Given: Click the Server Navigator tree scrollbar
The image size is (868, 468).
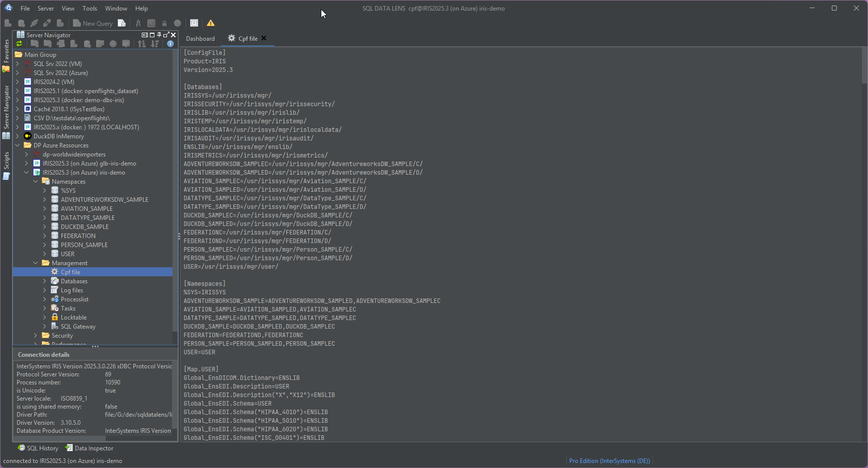Looking at the screenshot, I should click(x=175, y=191).
